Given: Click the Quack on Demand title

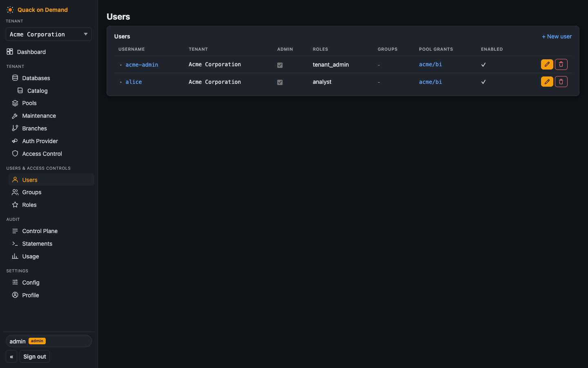Looking at the screenshot, I should coord(42,10).
